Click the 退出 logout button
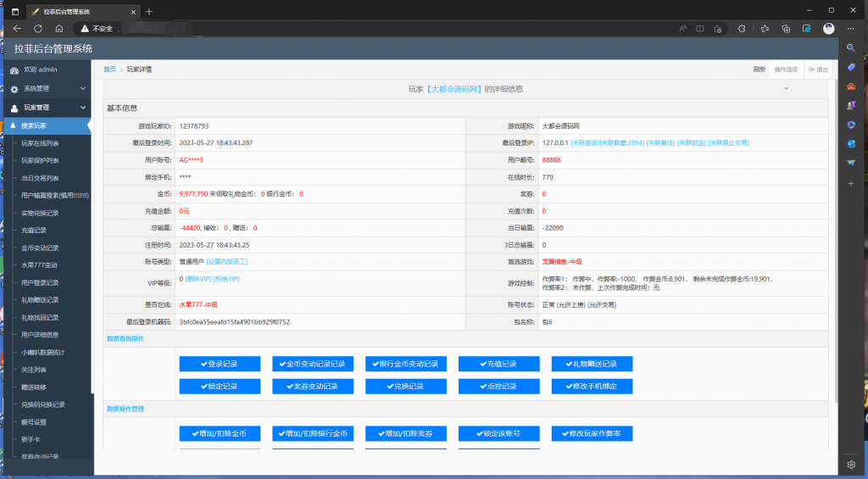868x479 pixels. [818, 70]
